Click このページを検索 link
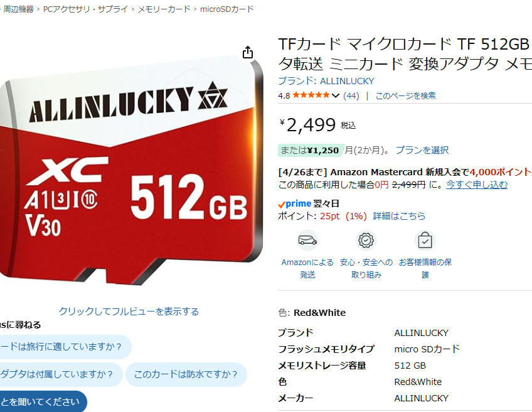This screenshot has width=532, height=412. point(405,96)
